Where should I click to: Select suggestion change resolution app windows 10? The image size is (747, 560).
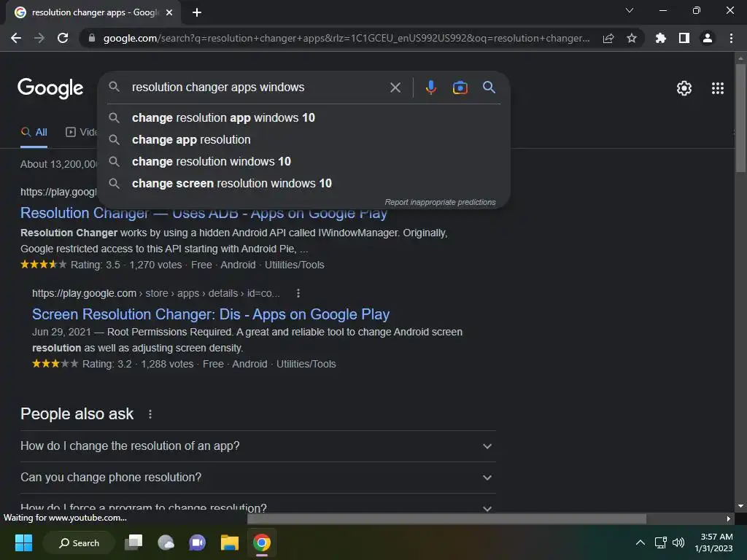[304, 117]
